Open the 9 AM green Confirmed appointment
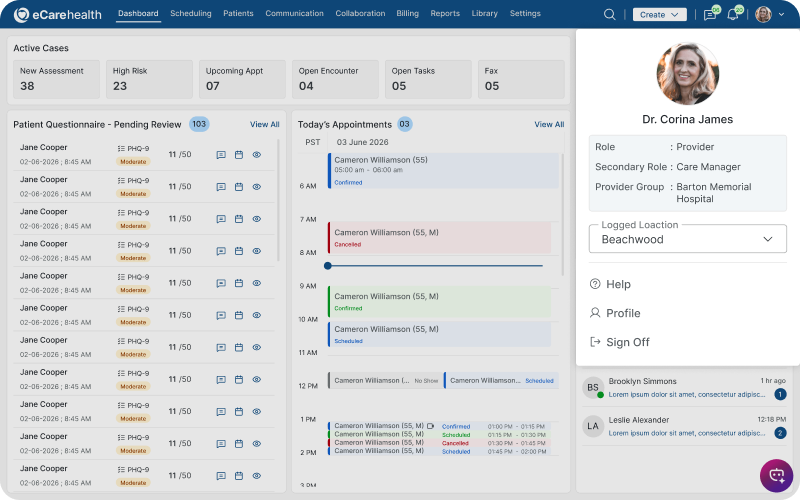Viewport: 800px width, 500px height. tap(439, 302)
